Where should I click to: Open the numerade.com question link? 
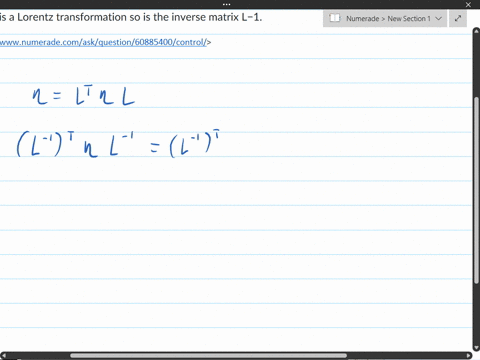[103, 42]
